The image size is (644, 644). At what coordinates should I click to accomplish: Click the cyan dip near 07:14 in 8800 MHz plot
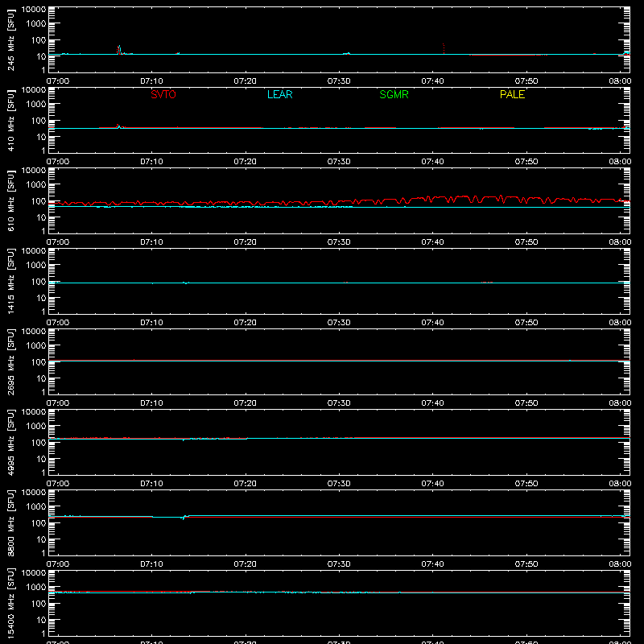[184, 518]
